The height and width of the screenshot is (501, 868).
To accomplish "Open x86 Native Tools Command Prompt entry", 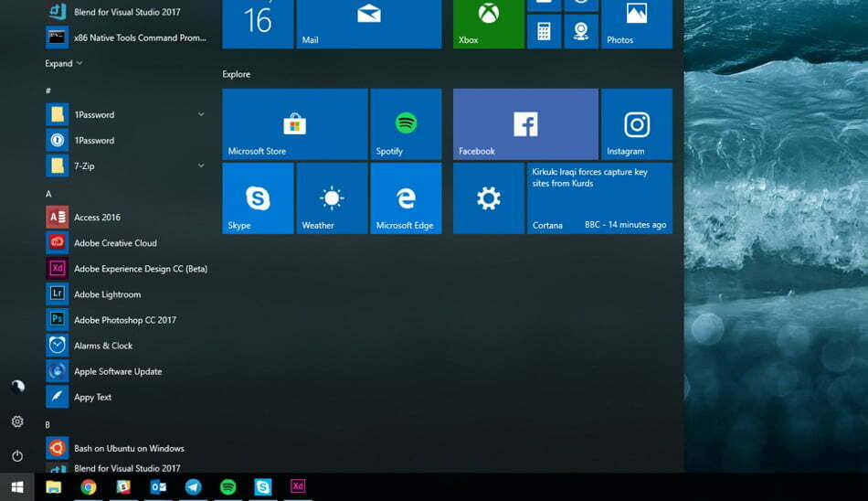I will 126,37.
